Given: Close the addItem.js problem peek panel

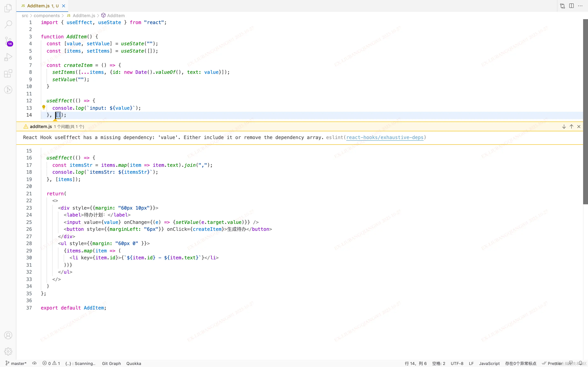Looking at the screenshot, I should pos(579,126).
